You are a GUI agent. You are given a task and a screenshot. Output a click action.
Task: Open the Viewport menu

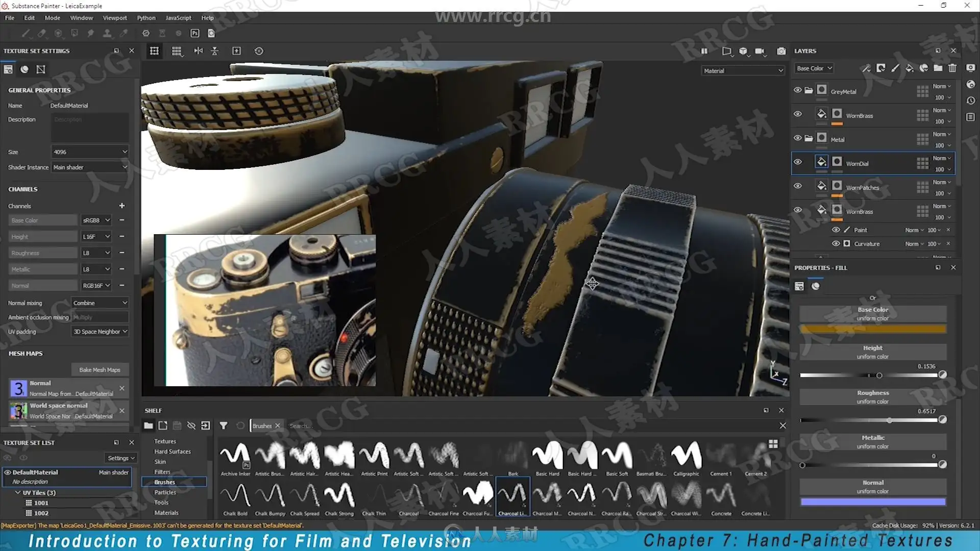(x=115, y=18)
